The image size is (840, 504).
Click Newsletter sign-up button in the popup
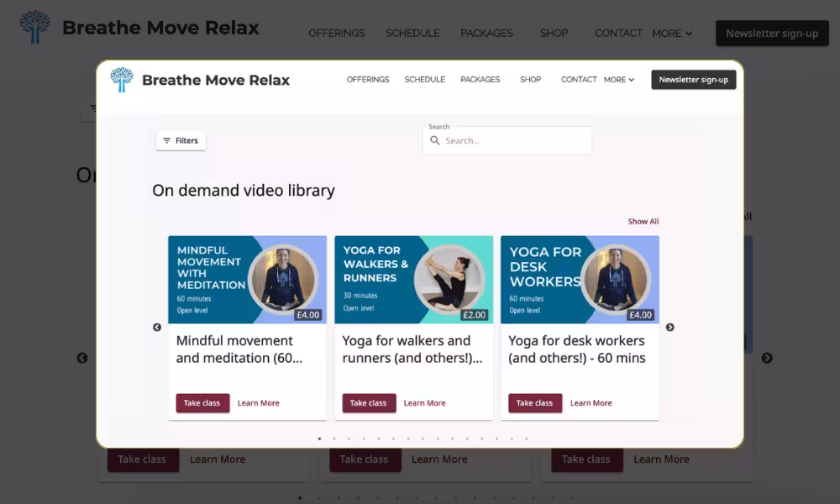pyautogui.click(x=694, y=80)
